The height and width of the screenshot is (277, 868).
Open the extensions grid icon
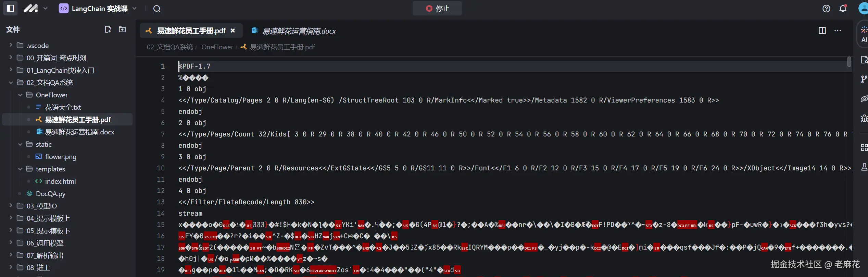(864, 147)
